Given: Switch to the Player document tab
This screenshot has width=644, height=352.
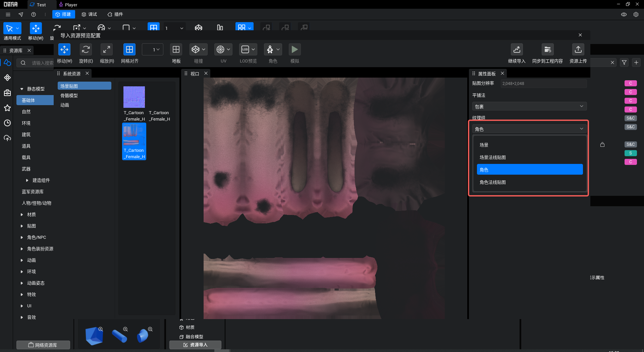Looking at the screenshot, I should 68,5.
